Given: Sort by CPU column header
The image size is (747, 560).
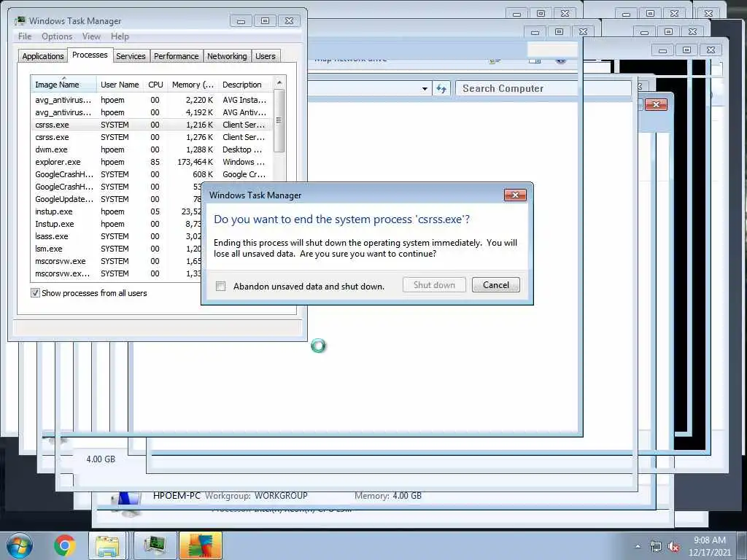Looking at the screenshot, I should point(155,85).
